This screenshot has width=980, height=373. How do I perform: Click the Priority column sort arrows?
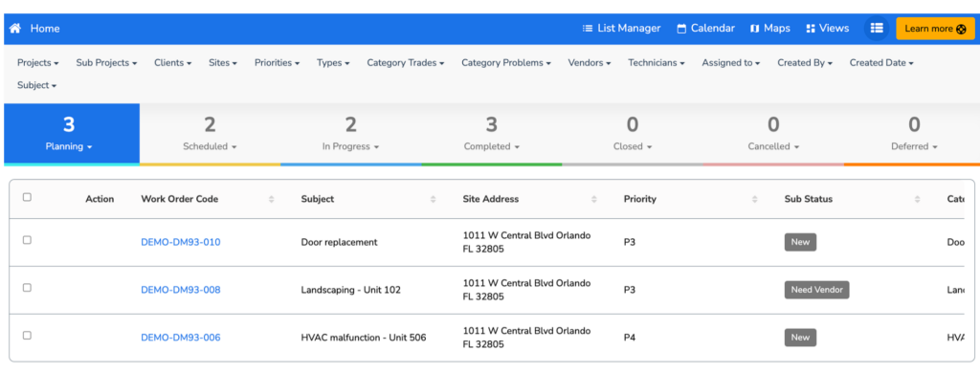[754, 199]
